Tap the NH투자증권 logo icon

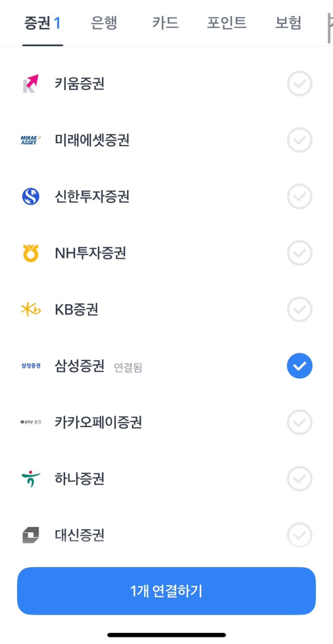click(x=31, y=253)
